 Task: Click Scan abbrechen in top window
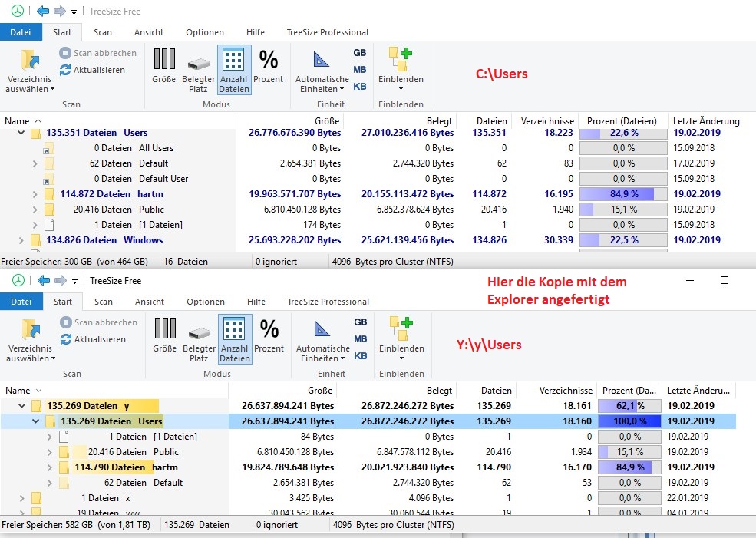tap(98, 53)
